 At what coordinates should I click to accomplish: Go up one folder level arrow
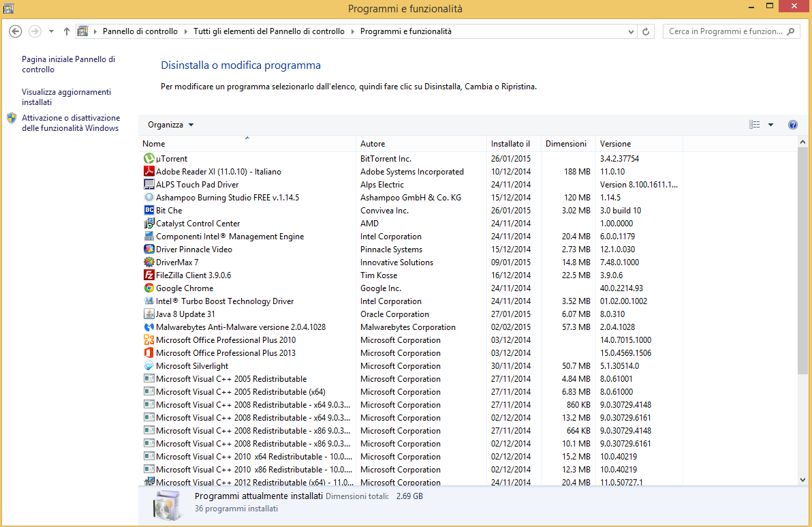pos(66,31)
